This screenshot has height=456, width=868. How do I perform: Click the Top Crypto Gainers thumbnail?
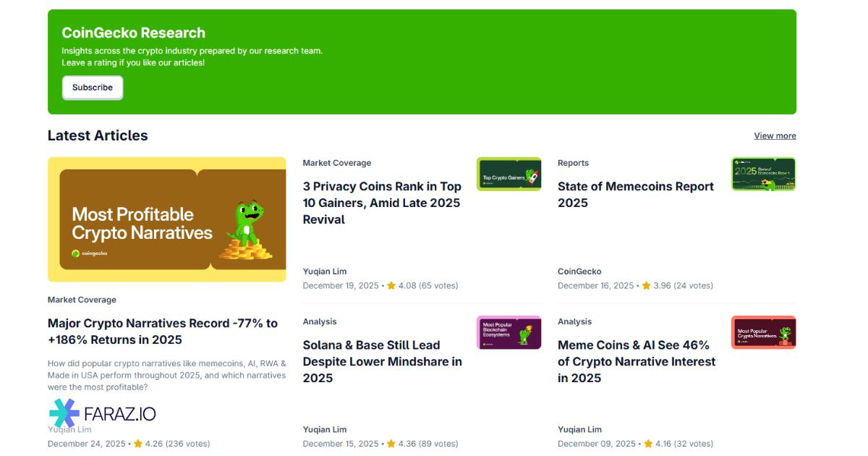509,174
